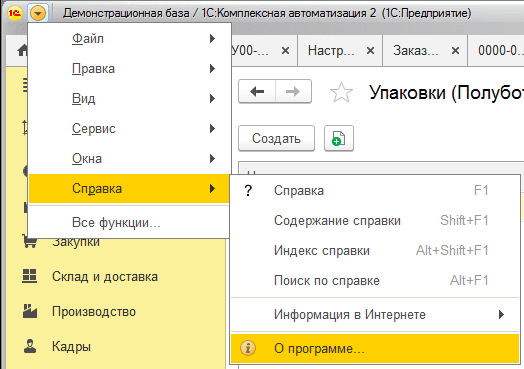Open the Вид submenu
This screenshot has width=524, height=369.
129,99
